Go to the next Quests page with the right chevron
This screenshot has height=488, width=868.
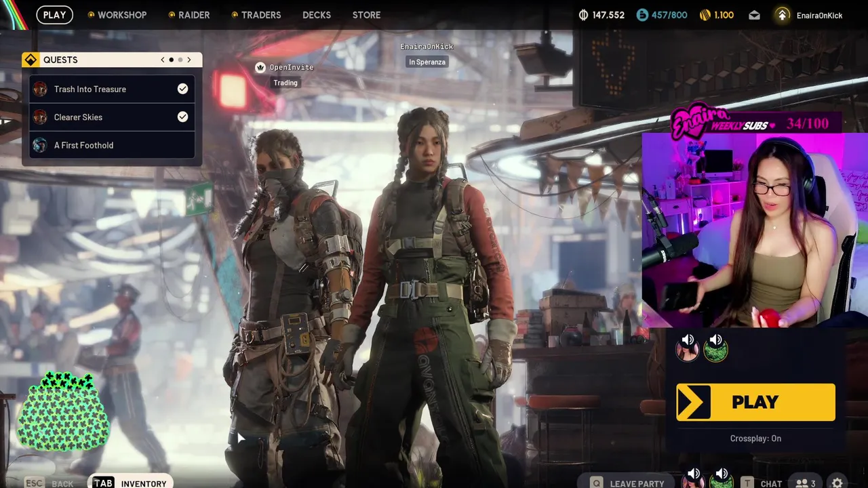click(189, 60)
